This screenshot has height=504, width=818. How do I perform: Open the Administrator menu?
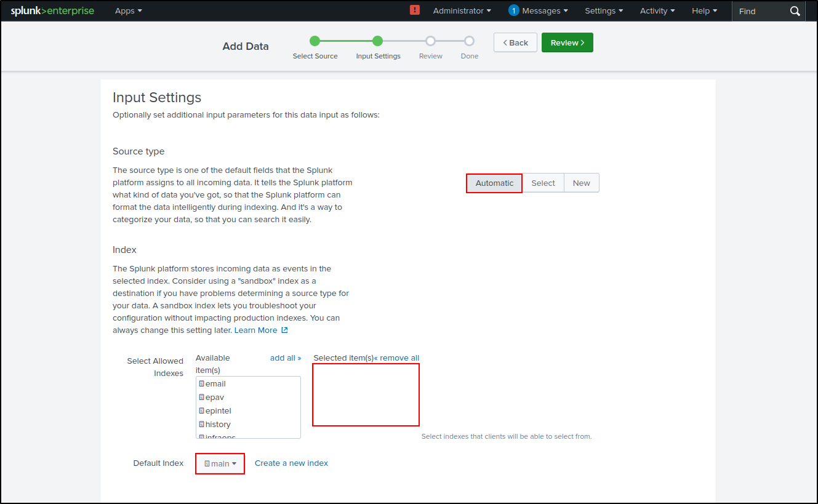tap(460, 10)
